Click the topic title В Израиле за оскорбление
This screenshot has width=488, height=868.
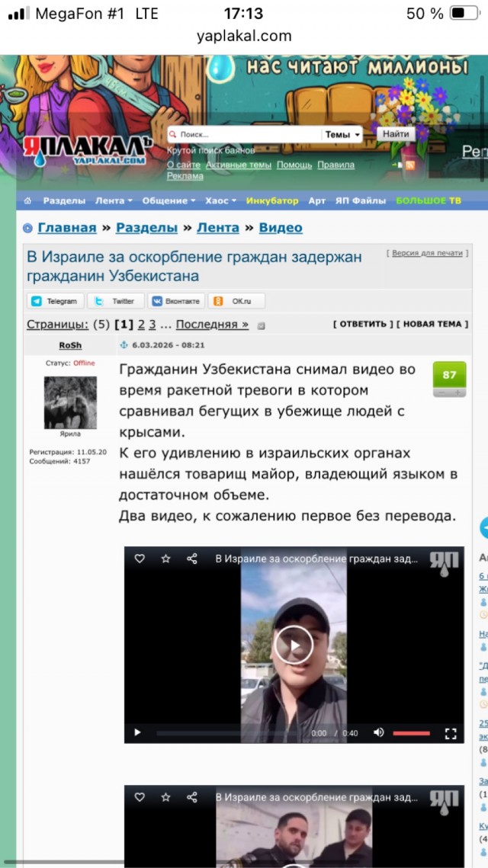[194, 266]
